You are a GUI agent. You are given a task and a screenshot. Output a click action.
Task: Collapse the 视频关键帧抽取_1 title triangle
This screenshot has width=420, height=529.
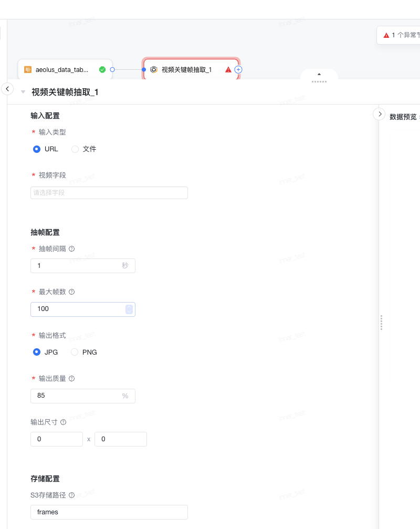point(23,92)
